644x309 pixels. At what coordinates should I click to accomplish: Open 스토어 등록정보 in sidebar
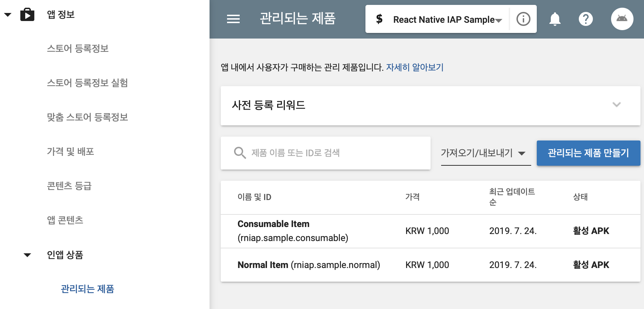pos(78,48)
